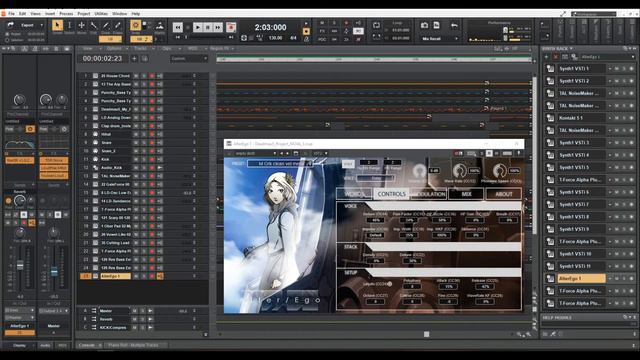Open the Project menu

[x=84, y=13]
